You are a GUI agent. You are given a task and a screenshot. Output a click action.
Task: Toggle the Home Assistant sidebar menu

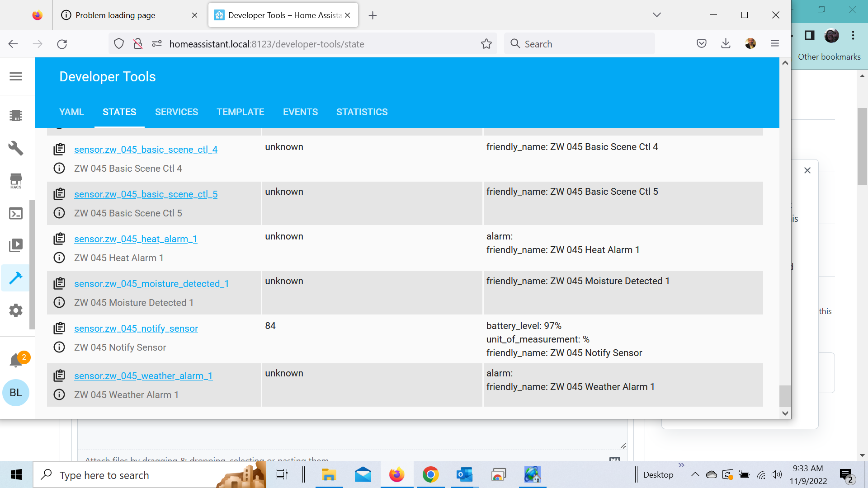[16, 76]
